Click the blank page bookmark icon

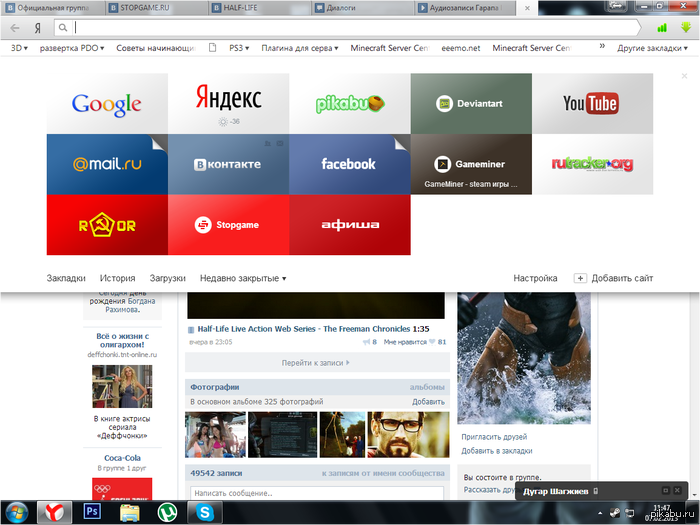click(212, 47)
